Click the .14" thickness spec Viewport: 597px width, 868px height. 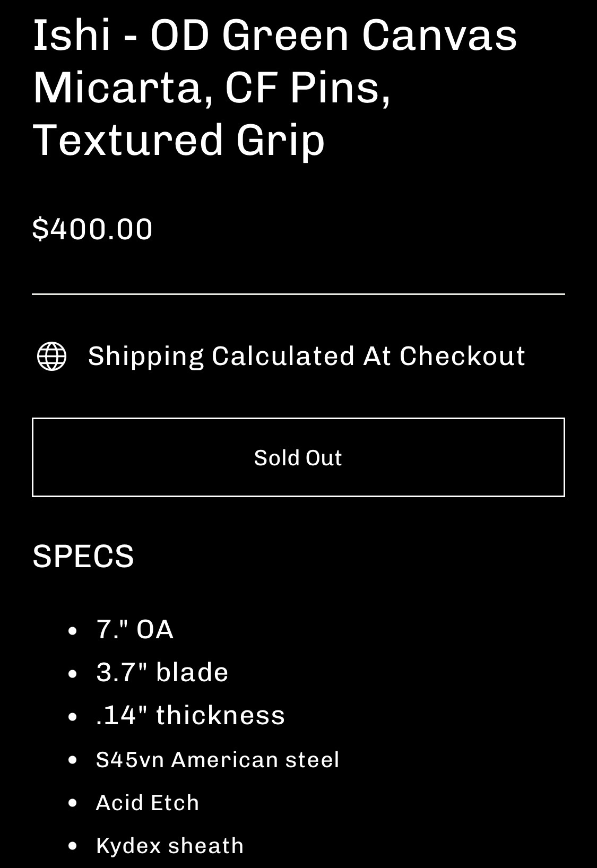point(190,715)
